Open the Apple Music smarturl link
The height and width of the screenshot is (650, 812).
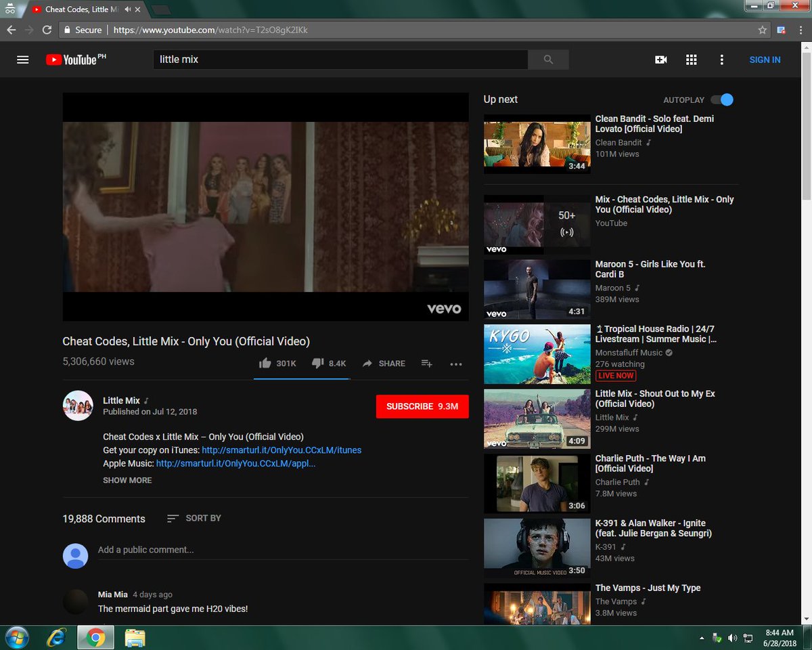point(235,464)
